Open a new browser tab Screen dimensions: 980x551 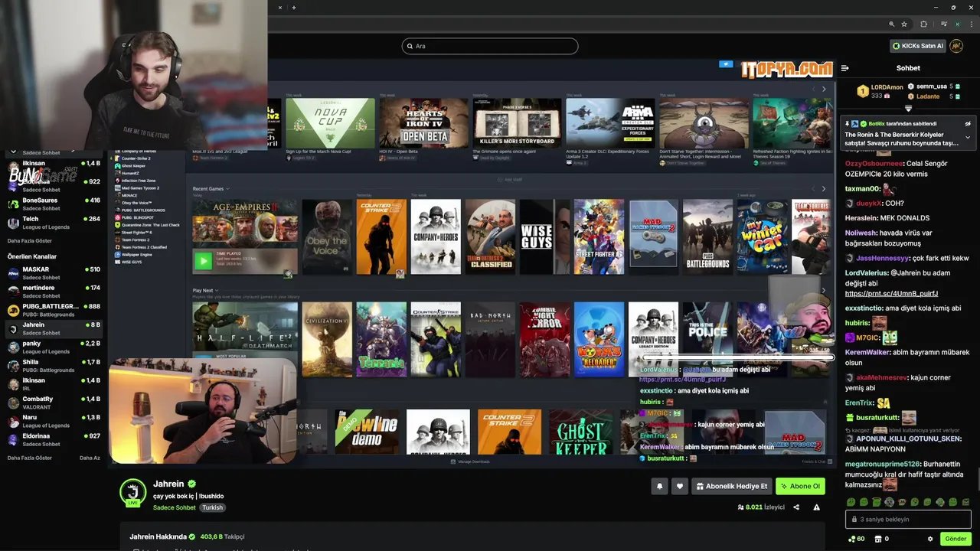pyautogui.click(x=294, y=8)
